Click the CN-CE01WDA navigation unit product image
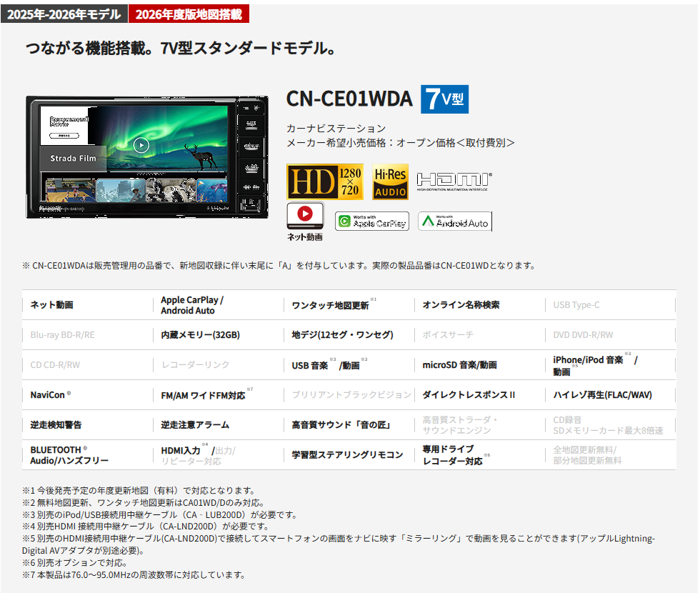The width and height of the screenshot is (700, 593). [147, 157]
